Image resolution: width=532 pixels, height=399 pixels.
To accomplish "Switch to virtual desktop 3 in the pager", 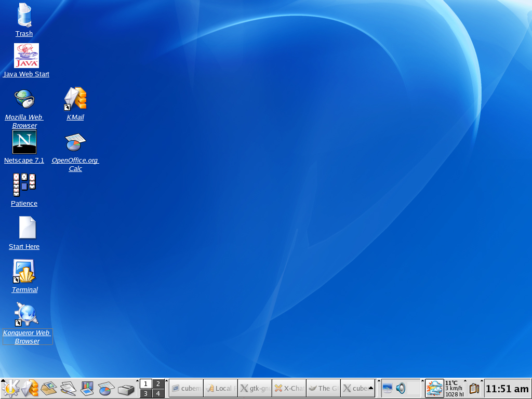I will click(146, 393).
